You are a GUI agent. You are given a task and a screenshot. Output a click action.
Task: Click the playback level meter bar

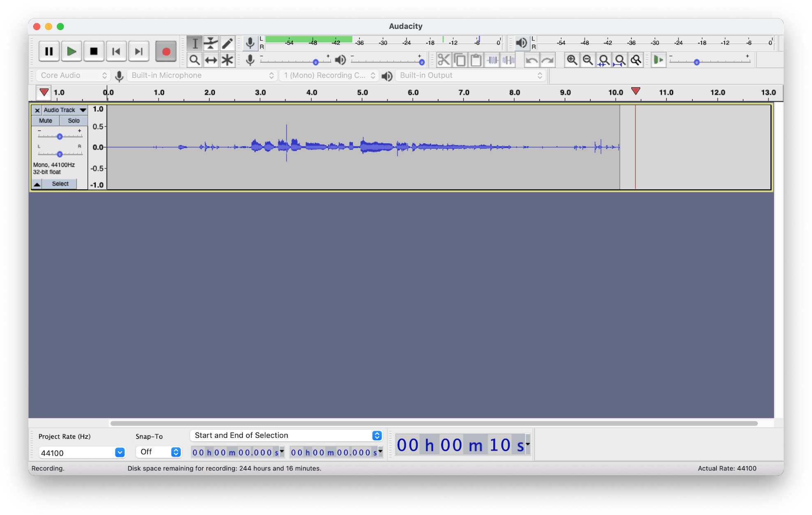[656, 42]
